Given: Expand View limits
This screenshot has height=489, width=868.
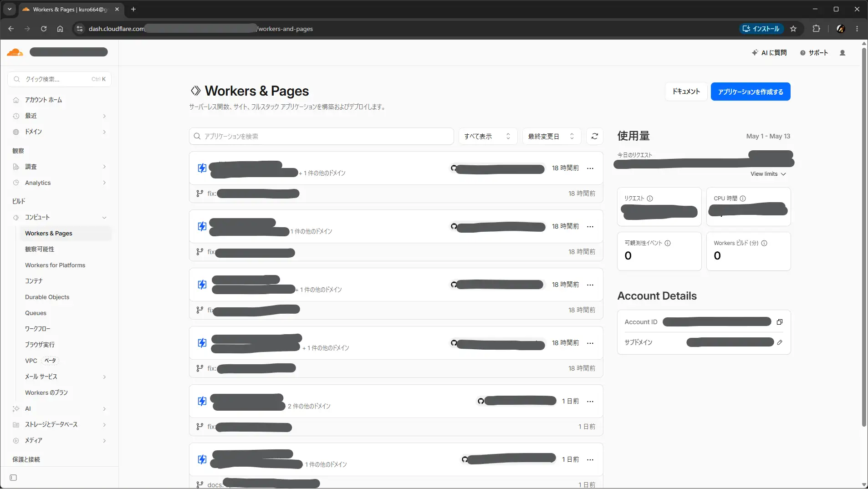Looking at the screenshot, I should [768, 174].
